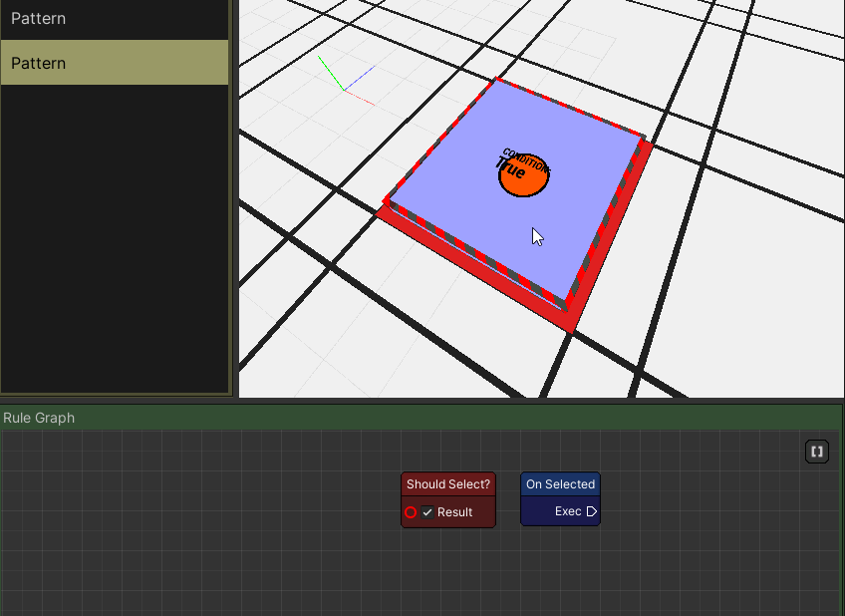Select the On Selected node header
Screen dimensions: 845x616
click(x=560, y=484)
